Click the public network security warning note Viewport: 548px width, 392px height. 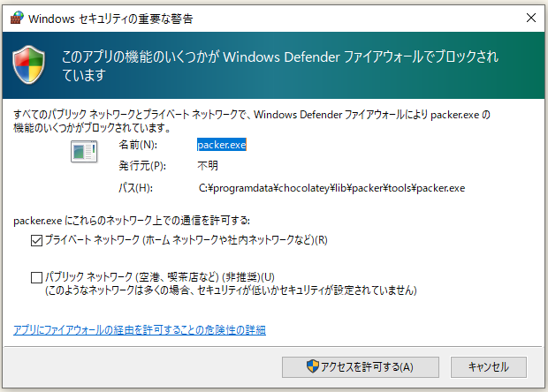231,290
